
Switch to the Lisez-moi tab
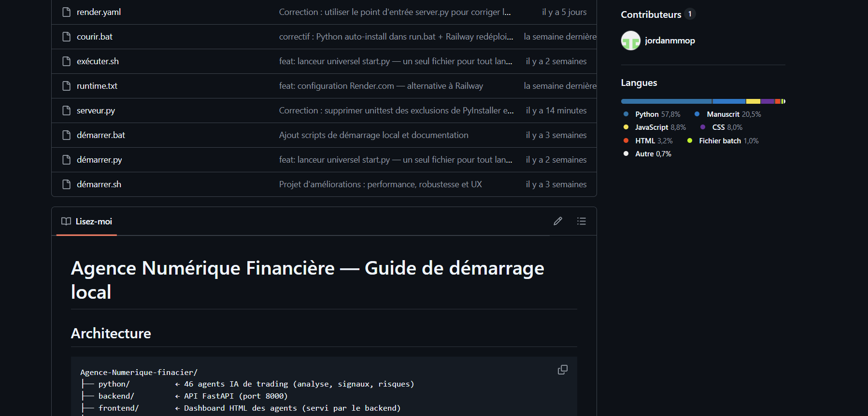87,222
